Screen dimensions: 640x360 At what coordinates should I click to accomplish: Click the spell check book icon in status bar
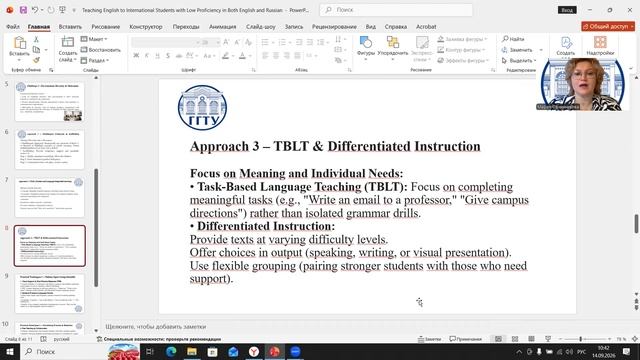pyautogui.click(x=43, y=339)
